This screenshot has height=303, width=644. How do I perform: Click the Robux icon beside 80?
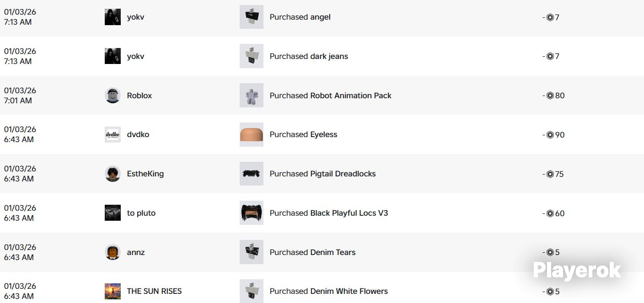(x=550, y=96)
